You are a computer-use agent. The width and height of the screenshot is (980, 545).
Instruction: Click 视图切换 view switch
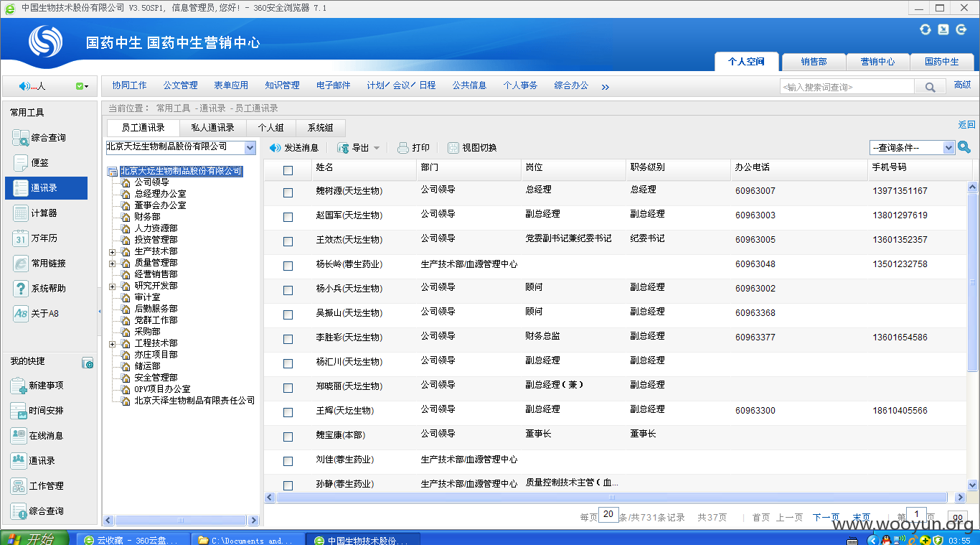pyautogui.click(x=472, y=148)
